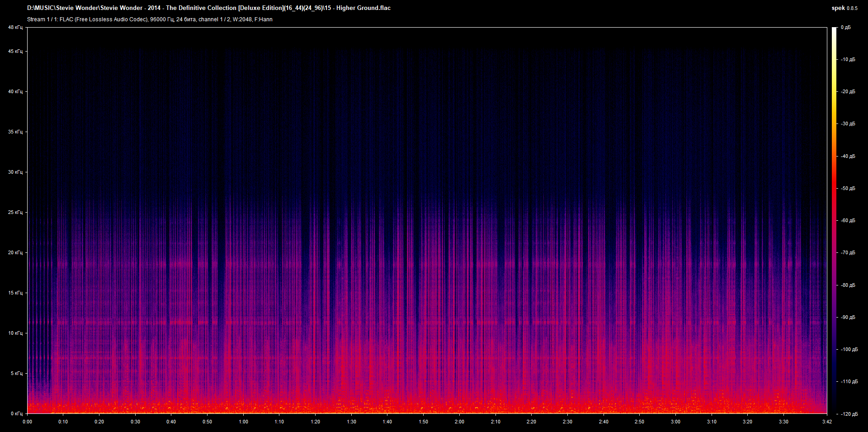Click the '-20 дБ' level scale label
The height and width of the screenshot is (432, 868).
click(848, 92)
